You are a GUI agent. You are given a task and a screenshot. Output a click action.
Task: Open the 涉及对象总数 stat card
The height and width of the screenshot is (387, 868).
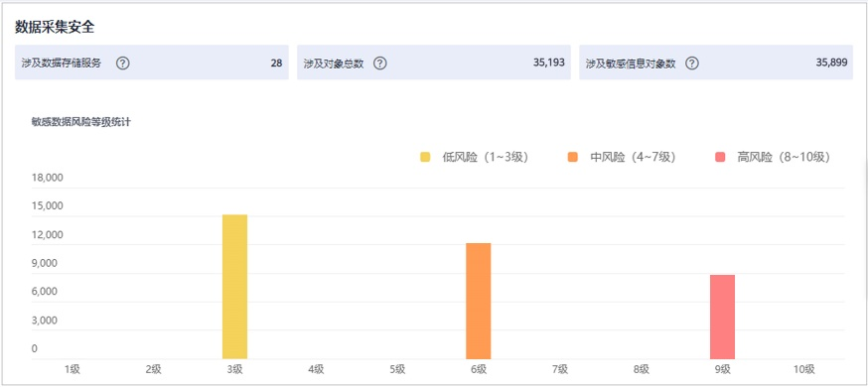tap(434, 63)
